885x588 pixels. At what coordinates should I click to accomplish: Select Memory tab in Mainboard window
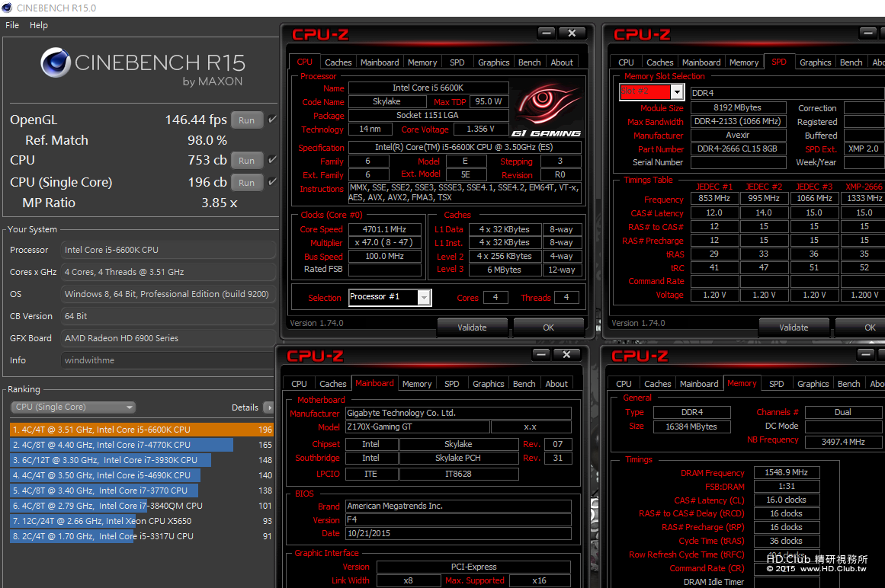pyautogui.click(x=417, y=384)
